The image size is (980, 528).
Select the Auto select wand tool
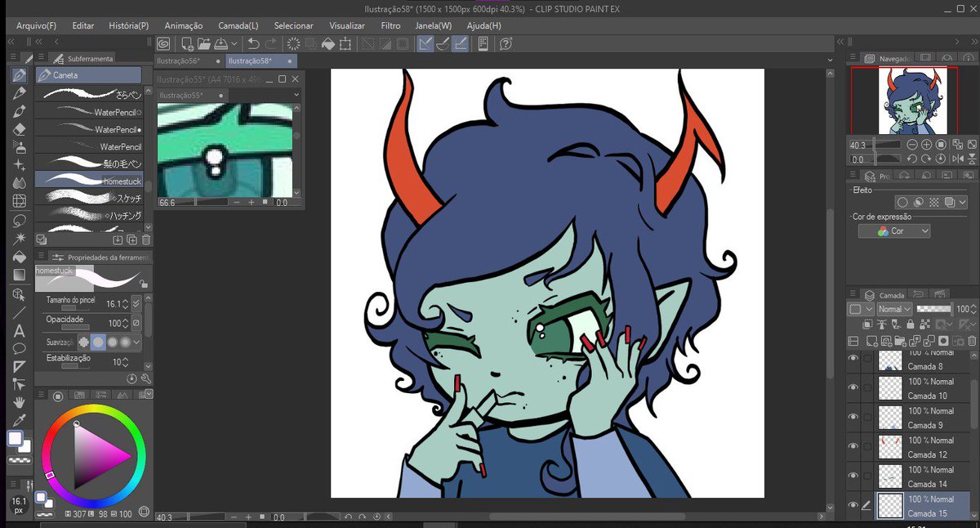(19, 239)
